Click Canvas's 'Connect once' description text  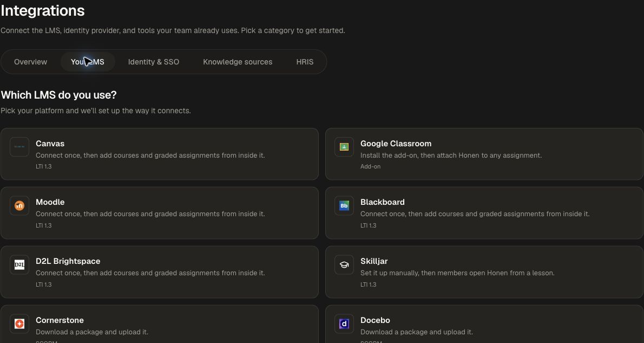coord(150,156)
